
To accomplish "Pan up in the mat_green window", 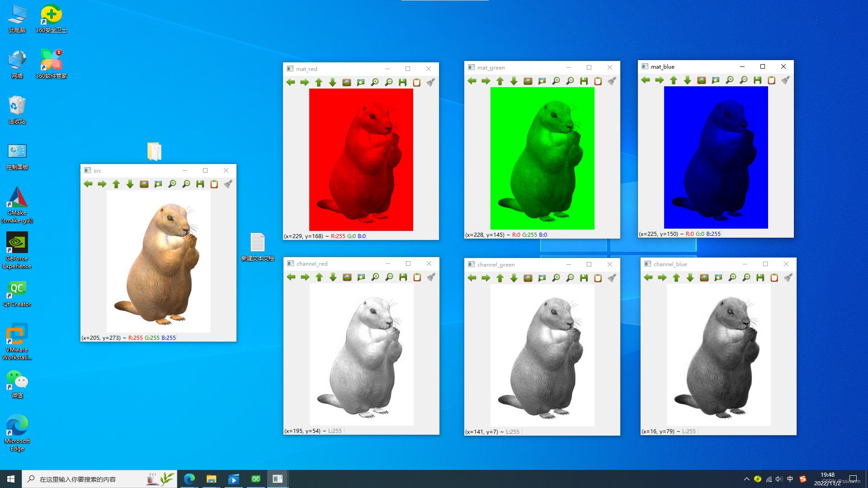I will point(500,81).
